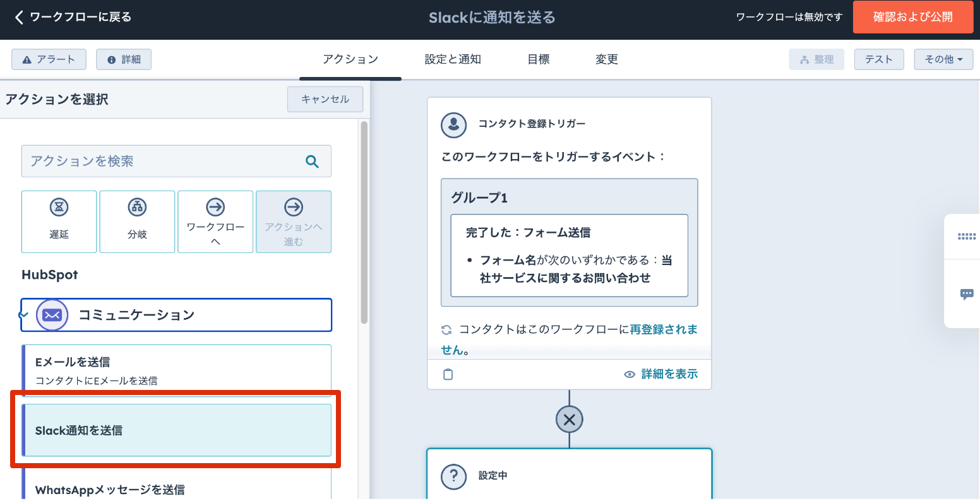Image resolution: width=980 pixels, height=501 pixels.
Task: Click the eye icon beside 詳細を表示
Action: tap(630, 374)
